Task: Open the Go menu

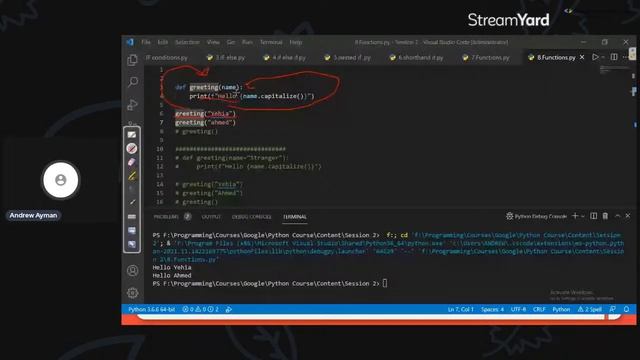Action: click(x=231, y=42)
